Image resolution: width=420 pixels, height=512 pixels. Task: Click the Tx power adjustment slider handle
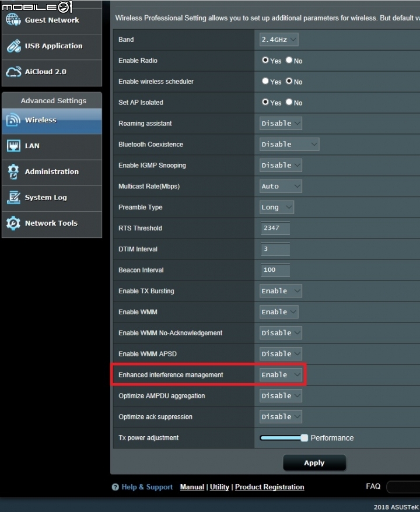pos(304,438)
